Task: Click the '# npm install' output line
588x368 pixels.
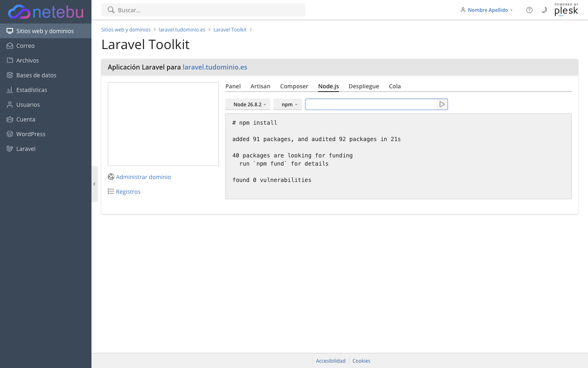Action: click(255, 123)
